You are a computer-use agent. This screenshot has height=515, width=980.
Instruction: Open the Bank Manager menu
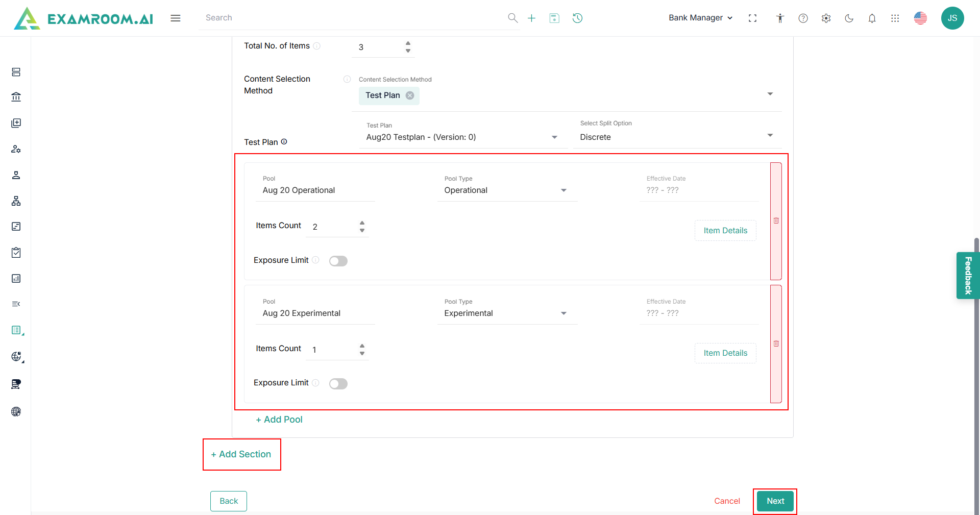[x=700, y=18]
